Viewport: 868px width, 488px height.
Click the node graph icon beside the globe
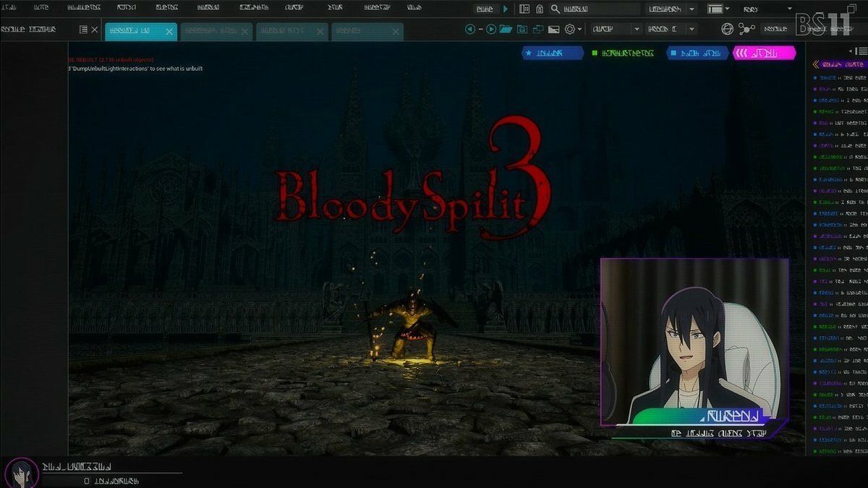point(746,30)
